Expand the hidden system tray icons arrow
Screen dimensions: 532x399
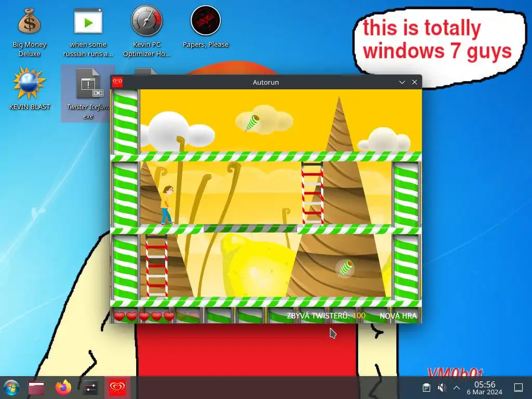point(457,388)
